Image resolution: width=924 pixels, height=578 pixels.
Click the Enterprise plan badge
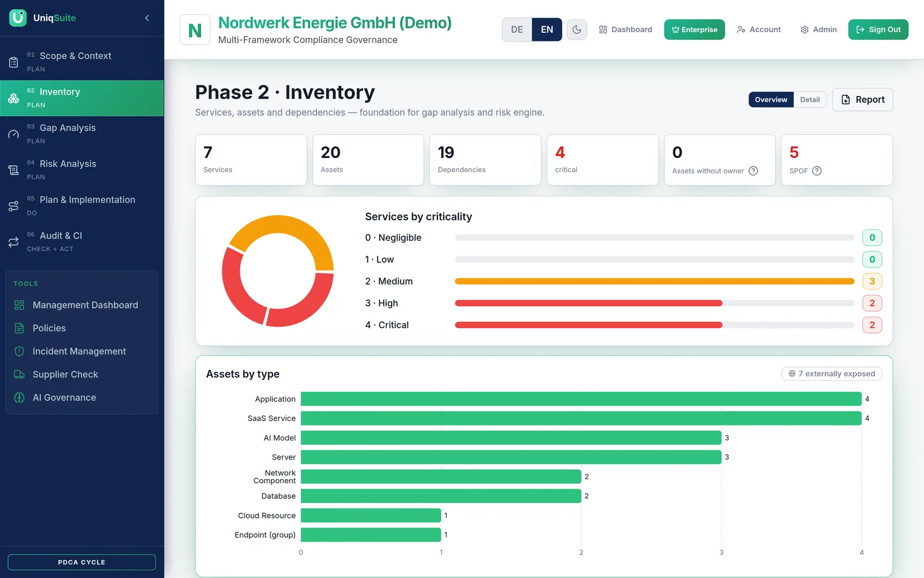[694, 29]
